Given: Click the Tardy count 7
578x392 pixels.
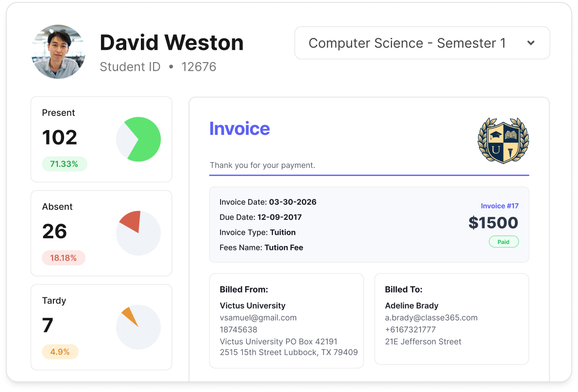Looking at the screenshot, I should [48, 325].
